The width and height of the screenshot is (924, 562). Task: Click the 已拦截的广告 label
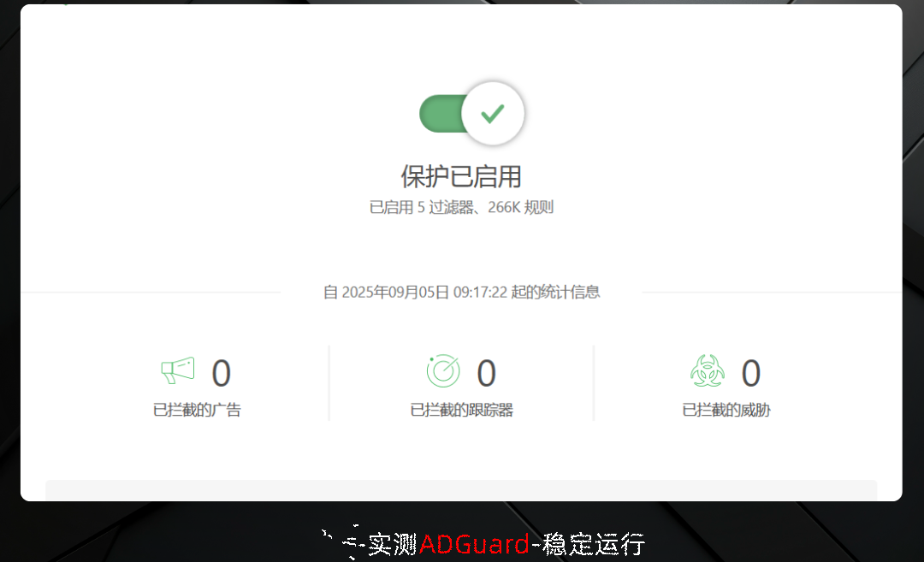click(x=197, y=410)
